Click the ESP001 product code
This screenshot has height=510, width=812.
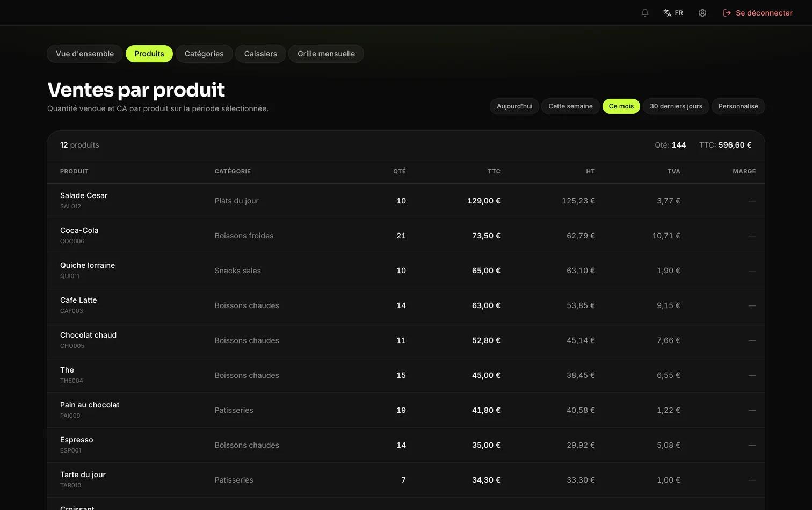[71, 450]
